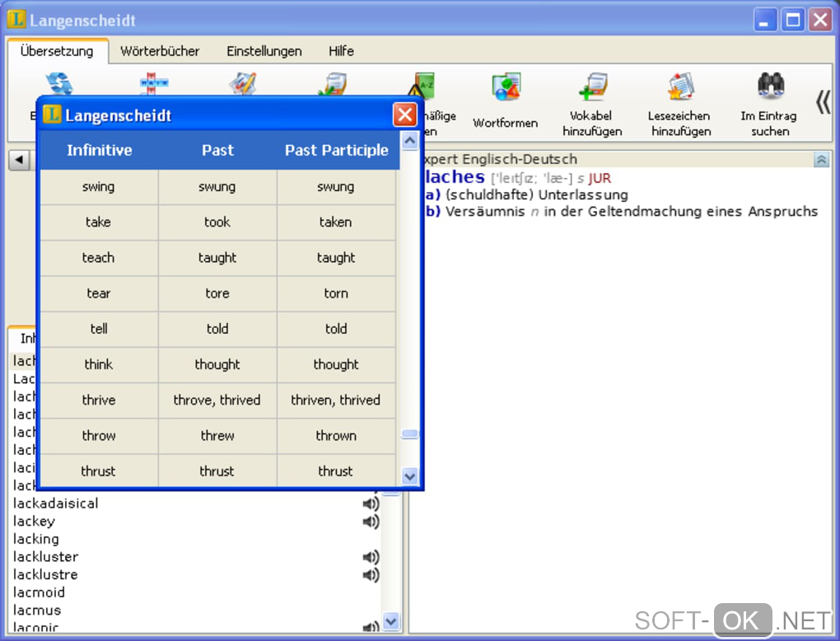840x641 pixels.
Task: Click the past form took
Action: click(217, 222)
